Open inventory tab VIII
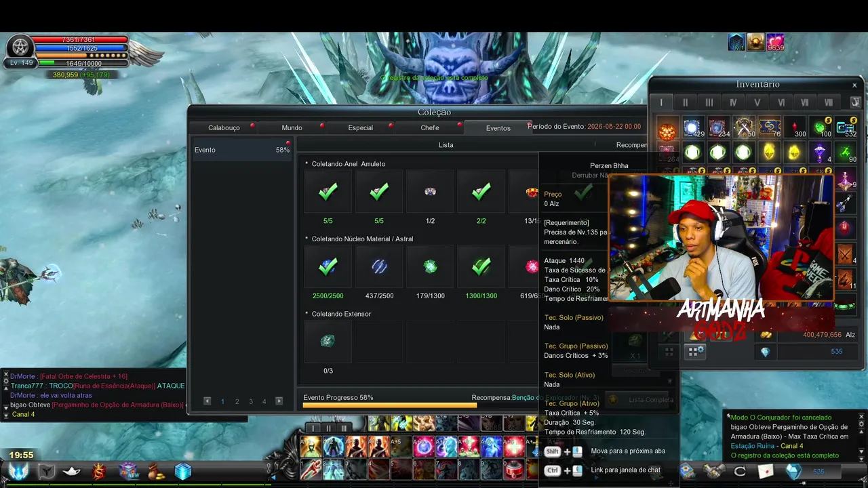Viewport: 868px width, 488px height. click(828, 102)
